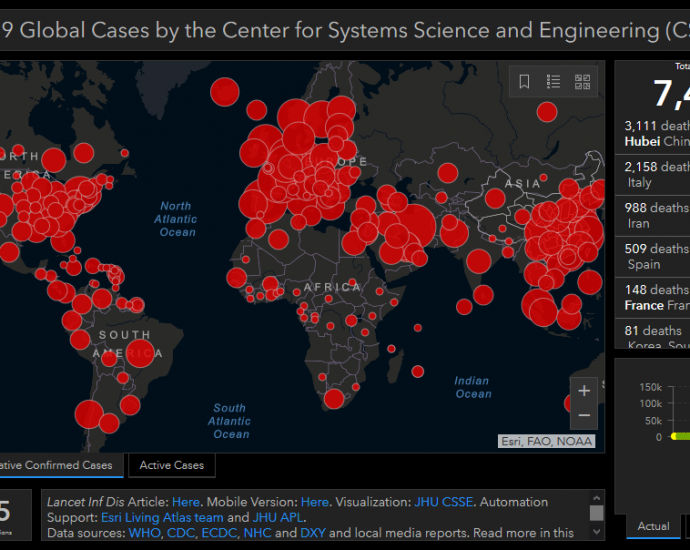Select the Cumulative Confirmed Cases tab
Viewport: 690px width, 550px height.
60,465
